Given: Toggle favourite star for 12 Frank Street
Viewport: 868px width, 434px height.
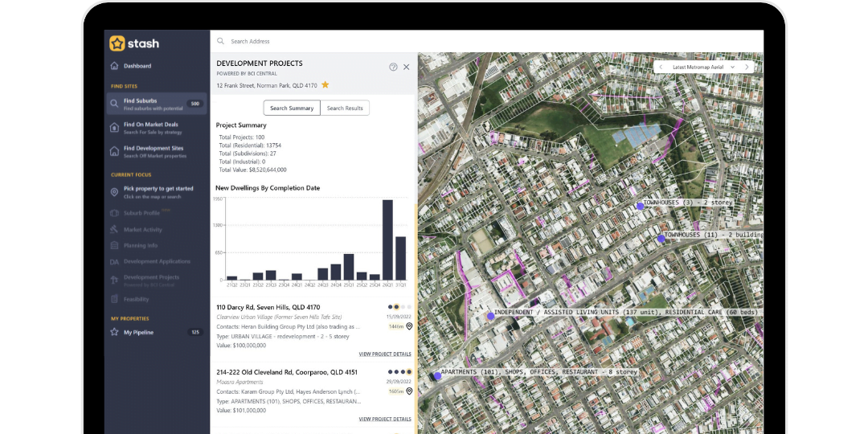Looking at the screenshot, I should point(325,84).
